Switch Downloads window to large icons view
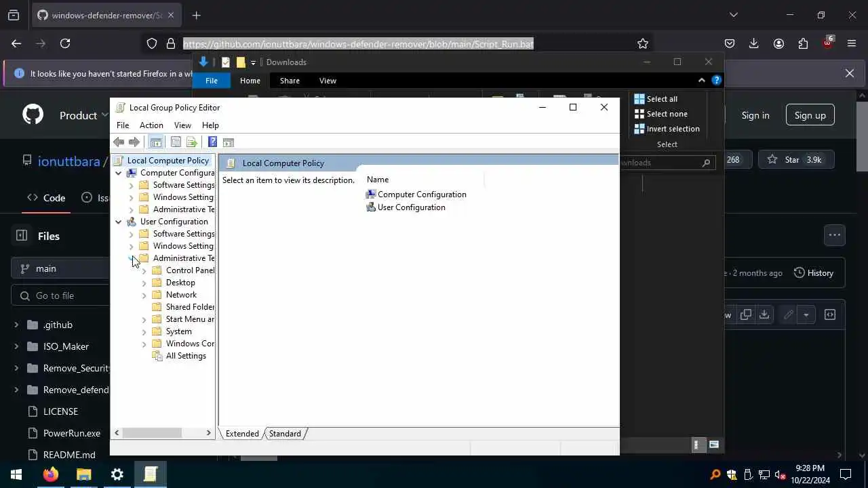The width and height of the screenshot is (868, 488). [x=713, y=445]
